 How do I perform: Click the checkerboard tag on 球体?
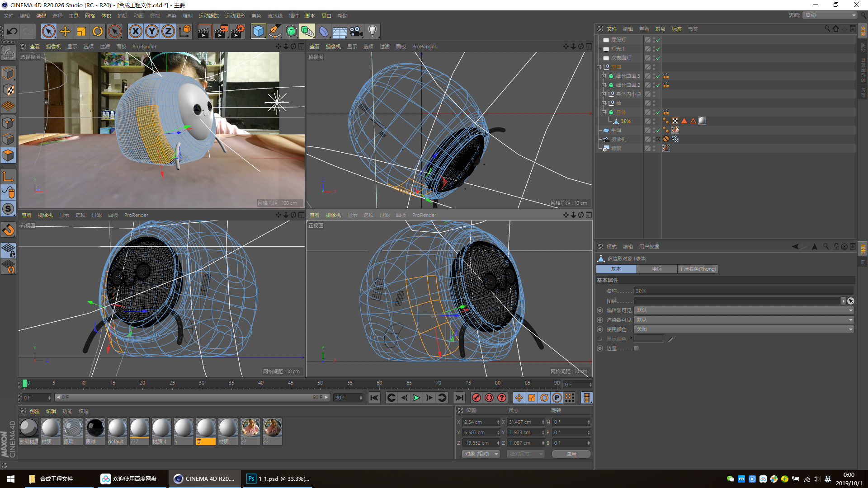(675, 121)
